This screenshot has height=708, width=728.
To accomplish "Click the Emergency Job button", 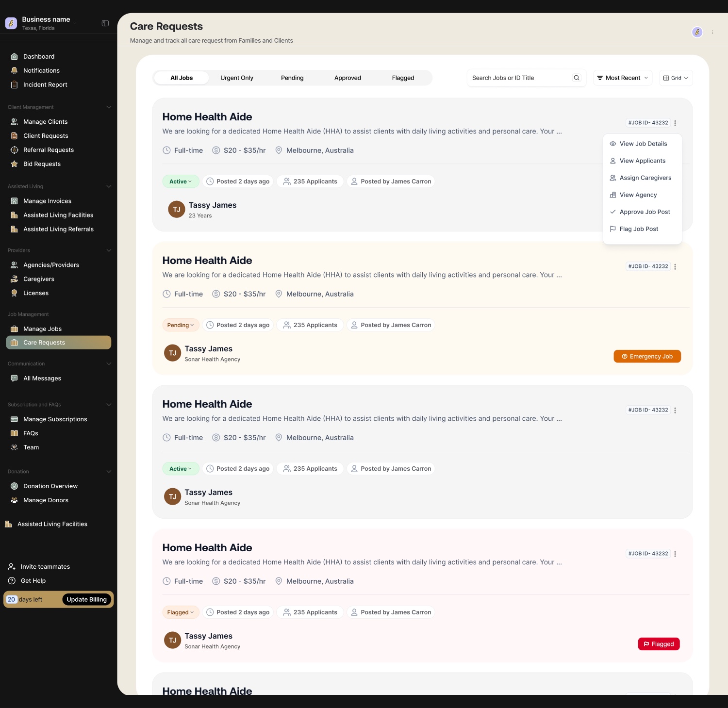I will pyautogui.click(x=647, y=356).
